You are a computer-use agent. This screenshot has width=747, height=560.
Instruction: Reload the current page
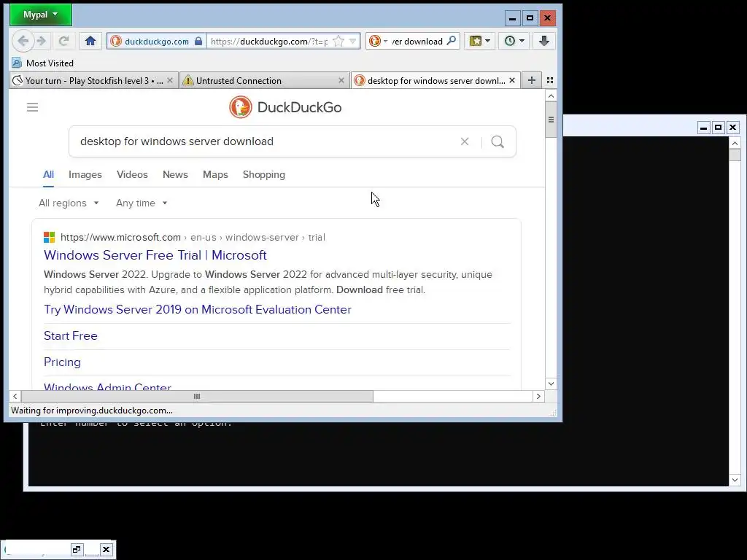click(64, 41)
